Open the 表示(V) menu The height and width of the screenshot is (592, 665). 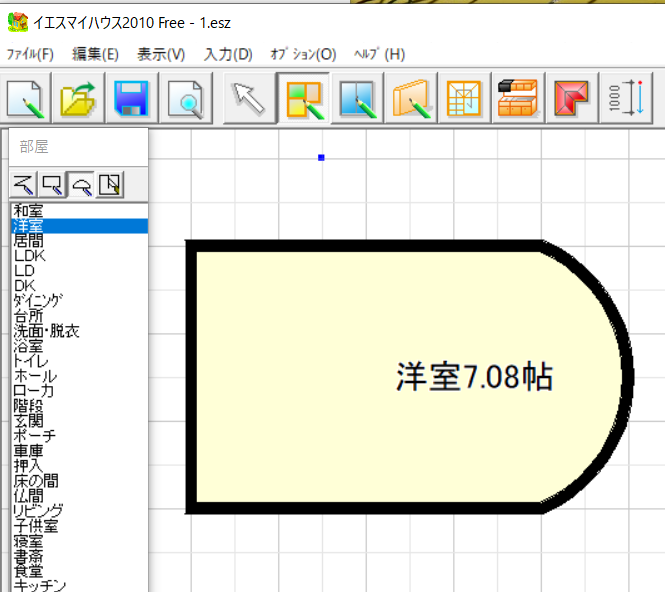pyautogui.click(x=161, y=54)
